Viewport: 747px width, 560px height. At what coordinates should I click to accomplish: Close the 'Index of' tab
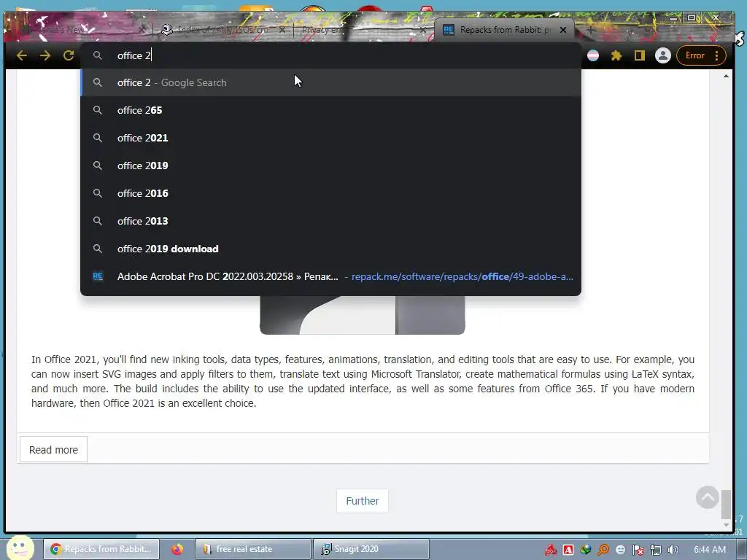(x=282, y=29)
